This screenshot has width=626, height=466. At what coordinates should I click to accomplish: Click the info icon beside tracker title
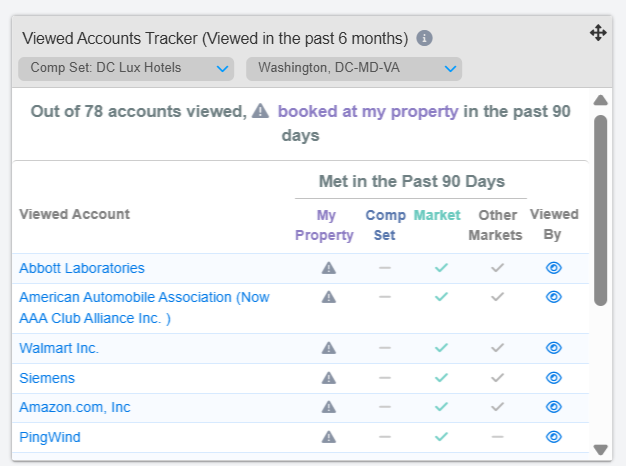point(424,38)
